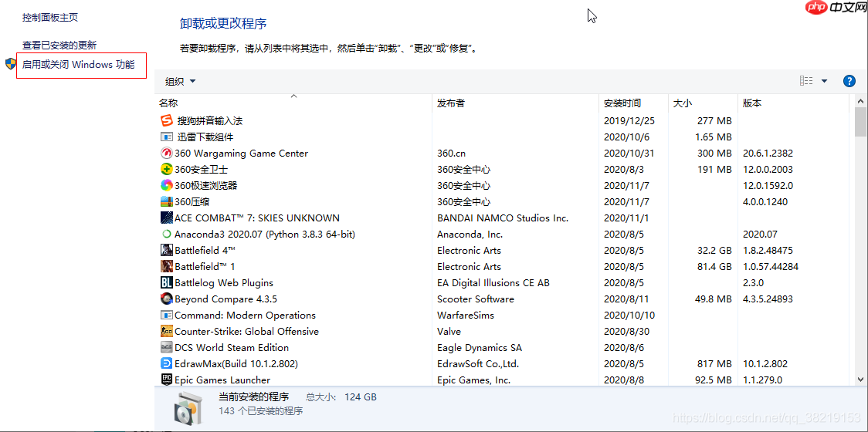The width and height of the screenshot is (868, 432).
Task: Click publisher Scooter Software
Action: pos(476,299)
